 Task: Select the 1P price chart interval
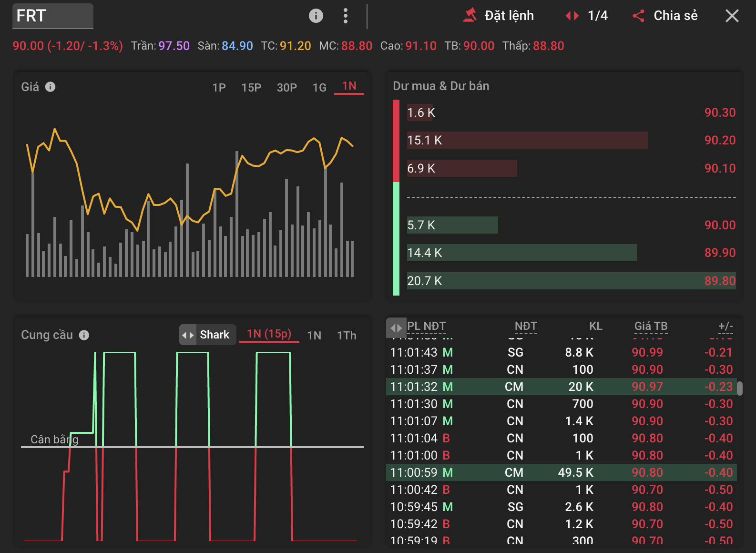pyautogui.click(x=219, y=88)
